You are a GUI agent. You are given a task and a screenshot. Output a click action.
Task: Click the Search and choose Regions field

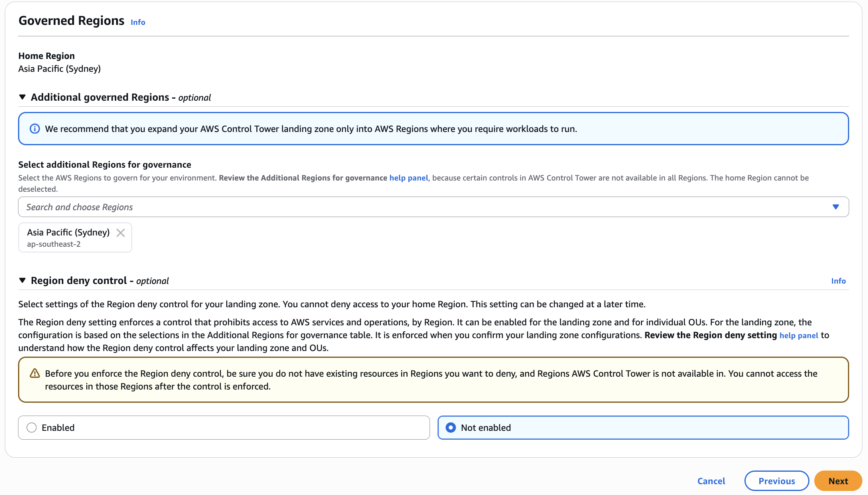coord(401,207)
